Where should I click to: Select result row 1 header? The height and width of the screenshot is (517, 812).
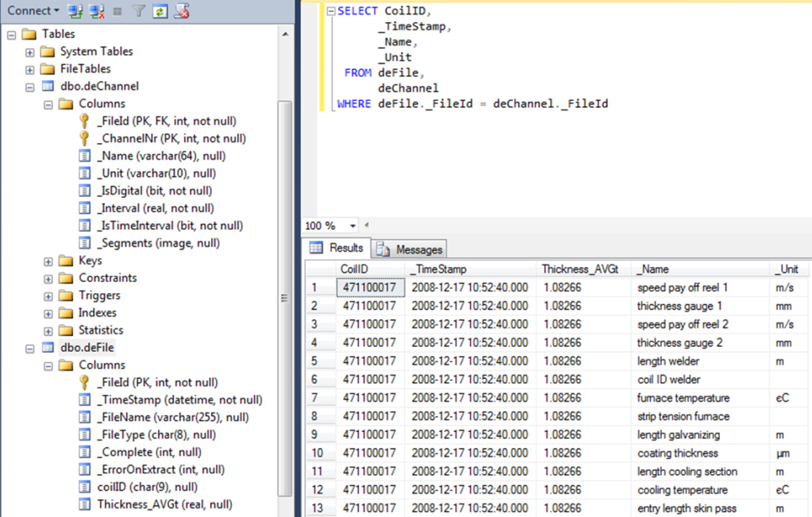pyautogui.click(x=321, y=287)
